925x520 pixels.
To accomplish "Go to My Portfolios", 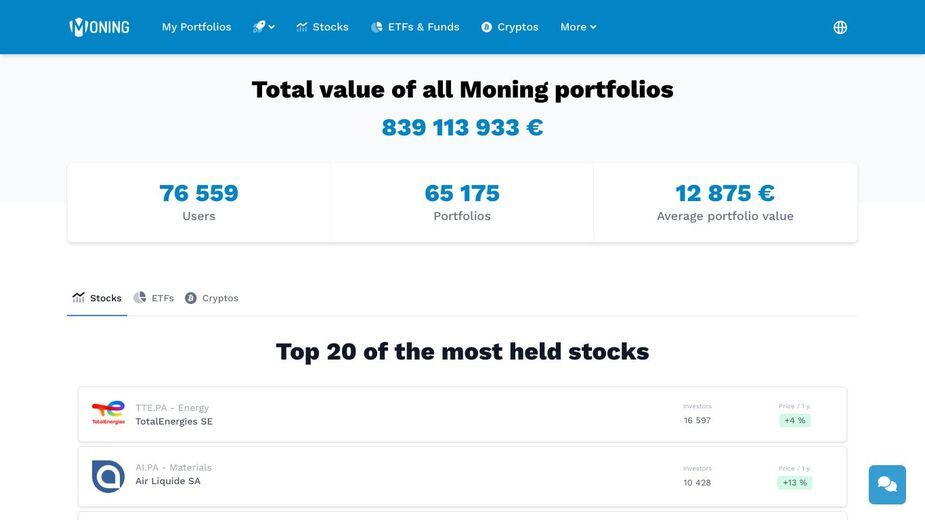I will pos(196,27).
